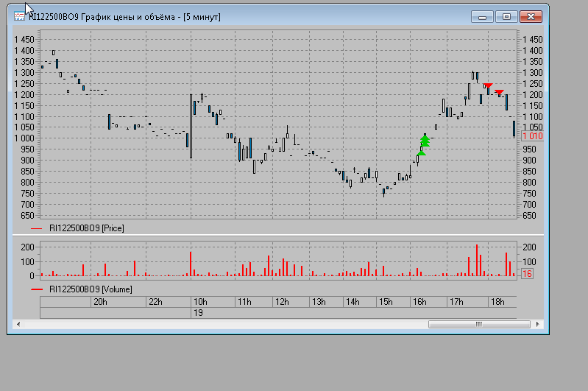Screen dimensions: 588x391
Task: Click the tallest volume bar after 17h
Action: pos(477,260)
